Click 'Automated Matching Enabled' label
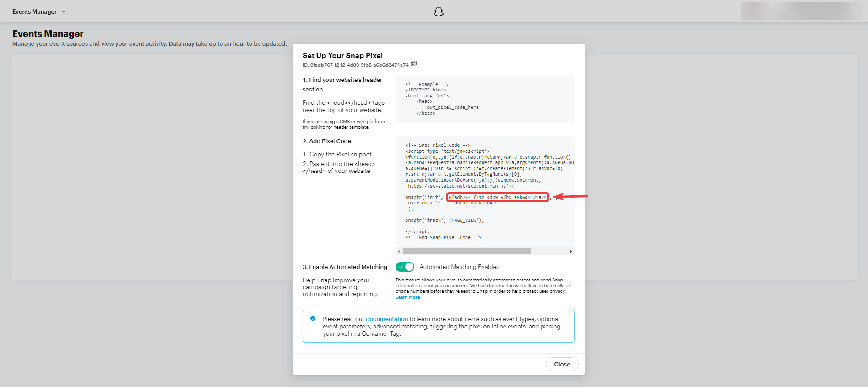The image size is (868, 387). coord(460,267)
